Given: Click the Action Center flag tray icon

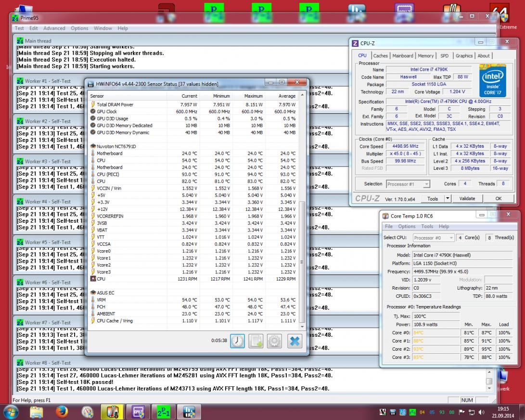Looking at the screenshot, I should [461, 412].
